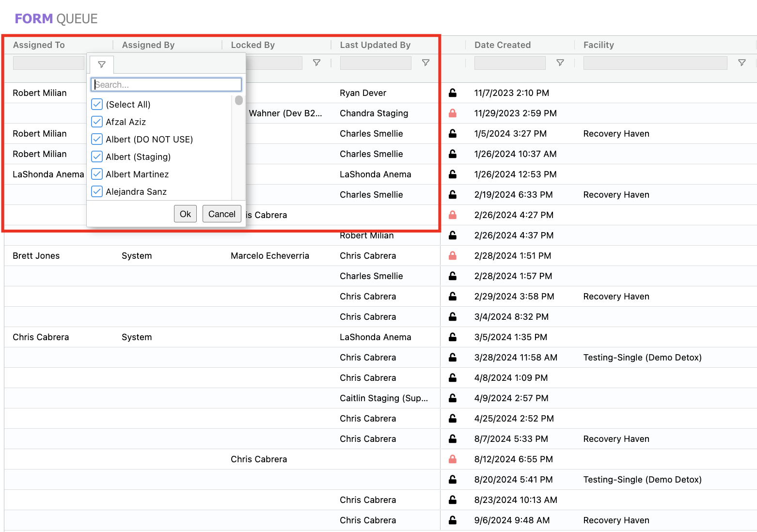Open the Locked By column filter menu
The height and width of the screenshot is (532, 757).
point(316,63)
